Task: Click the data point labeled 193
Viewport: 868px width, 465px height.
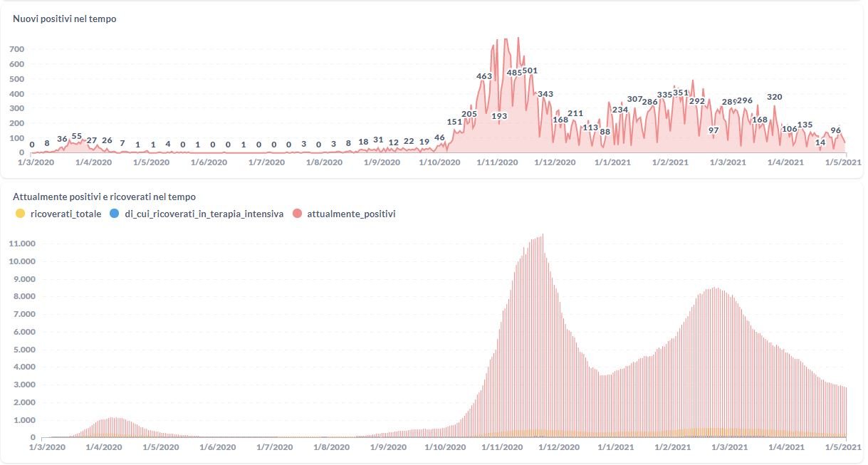Action: (499, 116)
